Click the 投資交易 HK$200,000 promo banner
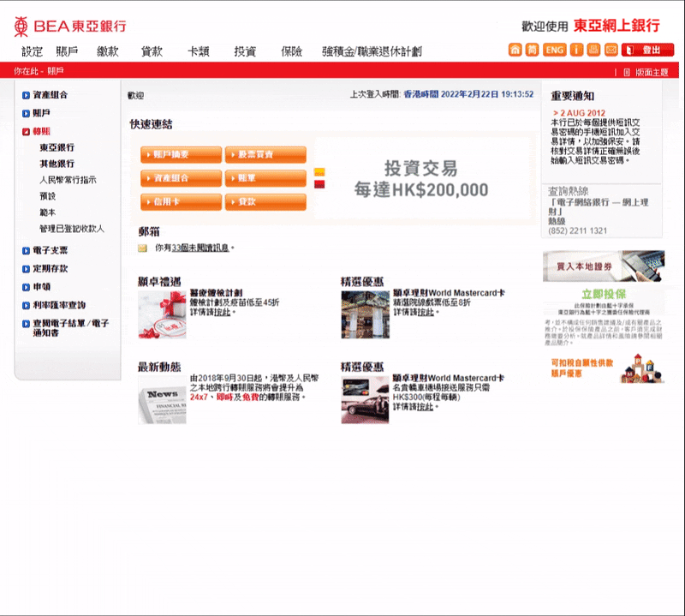 (421, 179)
